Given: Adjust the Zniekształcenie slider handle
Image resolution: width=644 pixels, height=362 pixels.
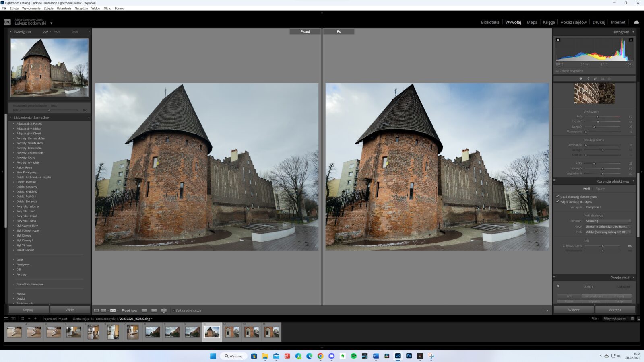Looking at the screenshot, I should tap(603, 246).
